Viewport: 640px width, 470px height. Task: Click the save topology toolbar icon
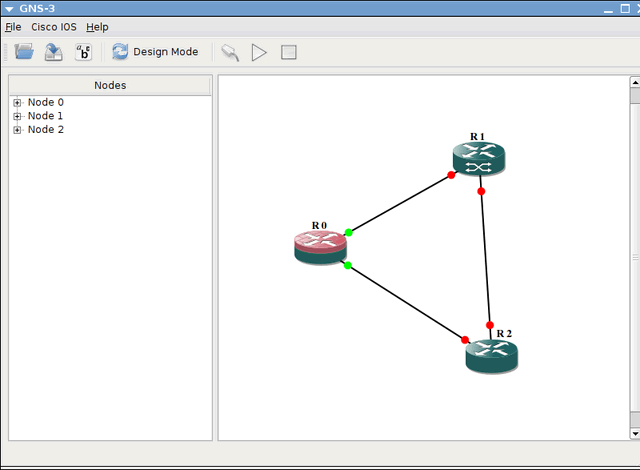(54, 52)
